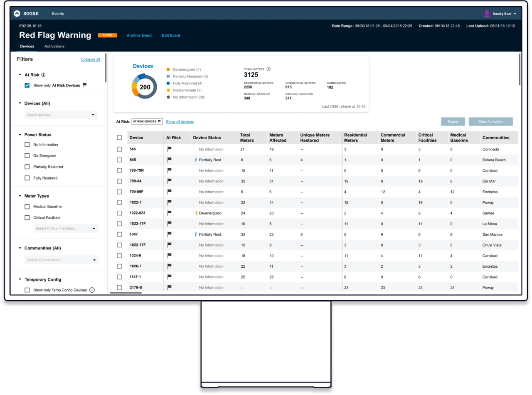Open the Select devices dropdown
The height and width of the screenshot is (395, 532).
(61, 115)
